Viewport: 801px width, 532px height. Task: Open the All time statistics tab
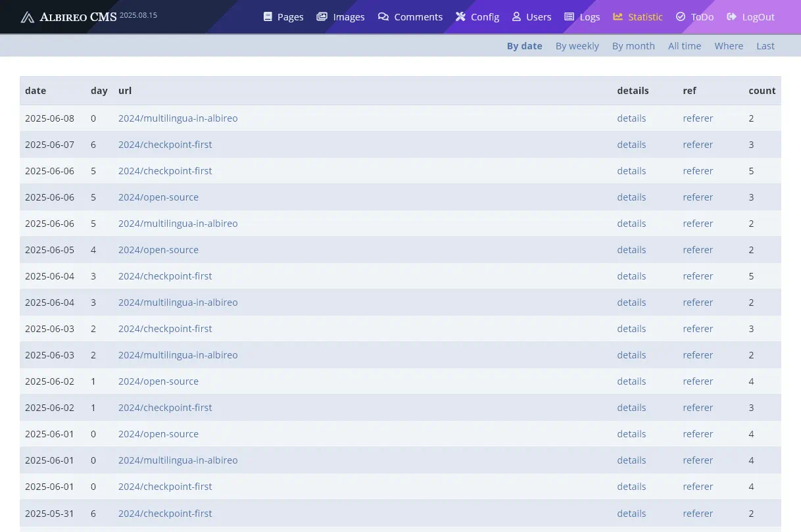[684, 46]
